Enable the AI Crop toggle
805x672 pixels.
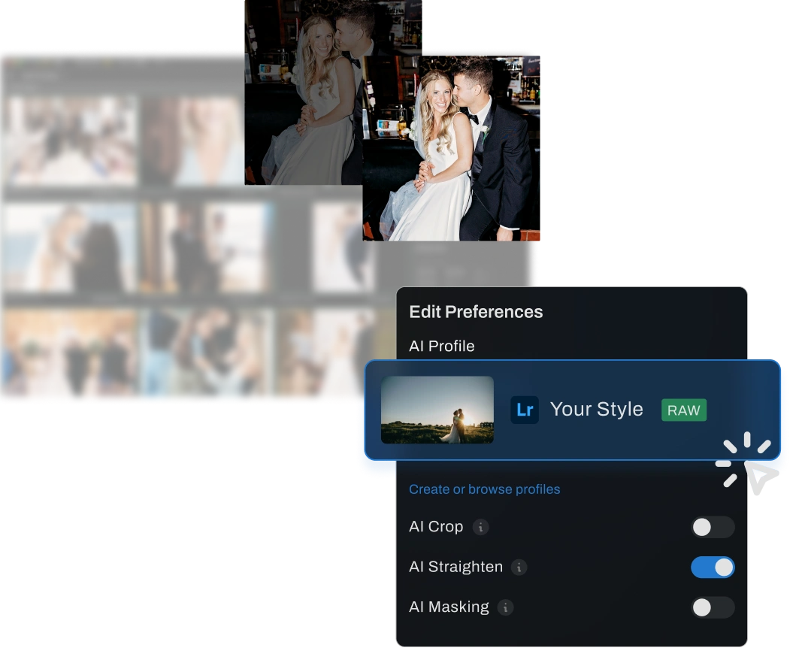712,527
